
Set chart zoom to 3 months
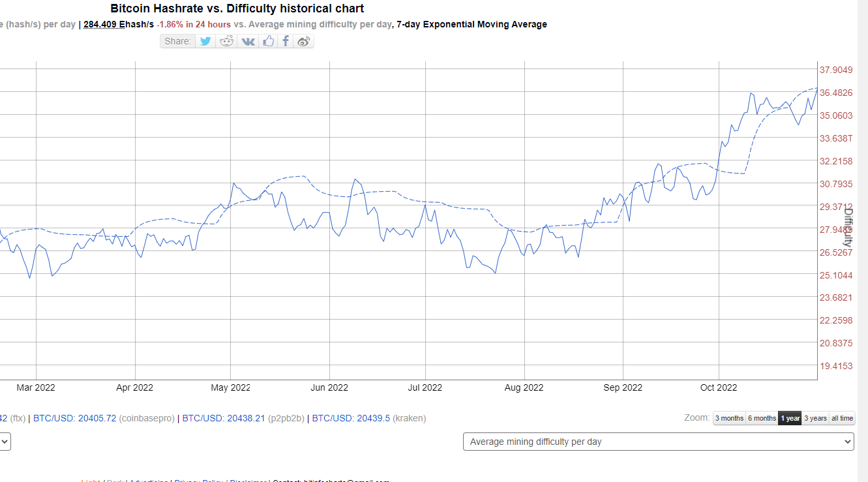pos(729,418)
